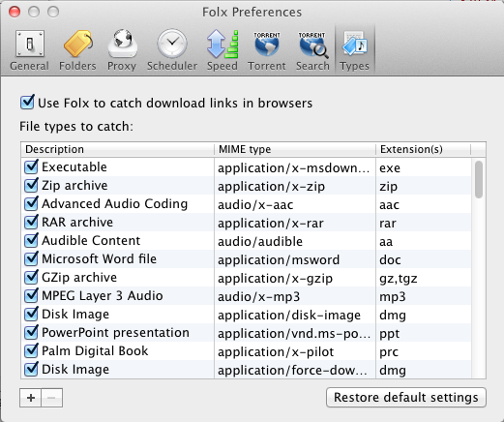The image size is (504, 422).
Task: Toggle RAR archive checkbox
Action: pyautogui.click(x=31, y=222)
